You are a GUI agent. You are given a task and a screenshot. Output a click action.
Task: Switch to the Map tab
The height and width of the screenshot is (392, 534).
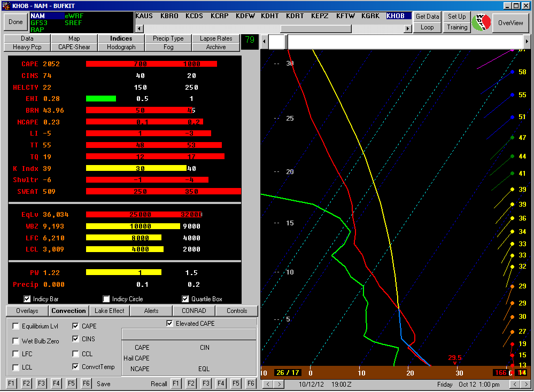click(x=74, y=38)
